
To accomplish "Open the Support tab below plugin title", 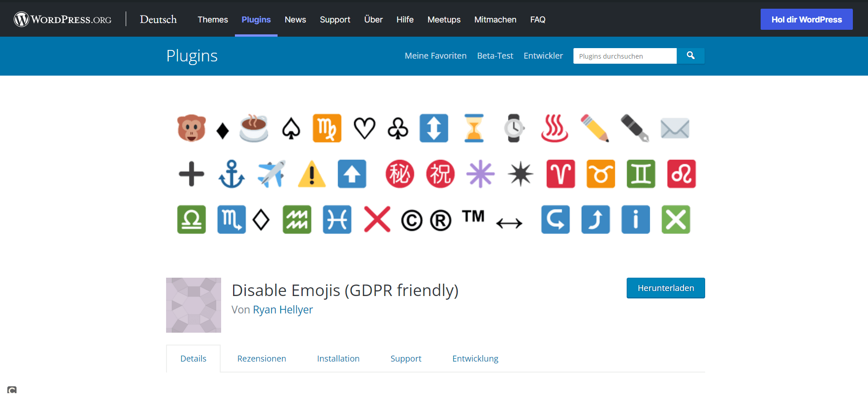I will [x=406, y=359].
